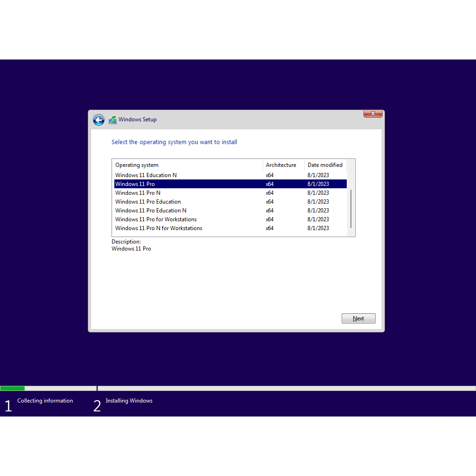Click the OS list scrollbar thumb
The image size is (476, 476).
(351, 209)
